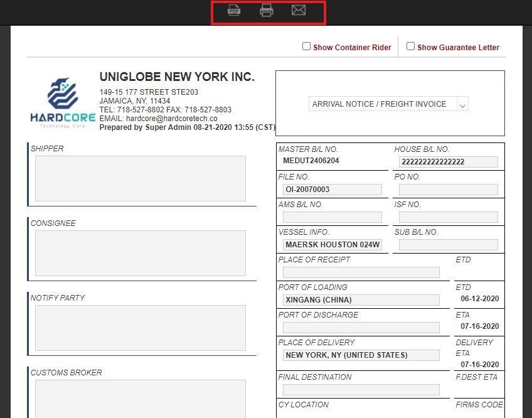Enable Show Container Rider checkbox
Image resolution: width=532 pixels, height=418 pixels.
point(307,46)
